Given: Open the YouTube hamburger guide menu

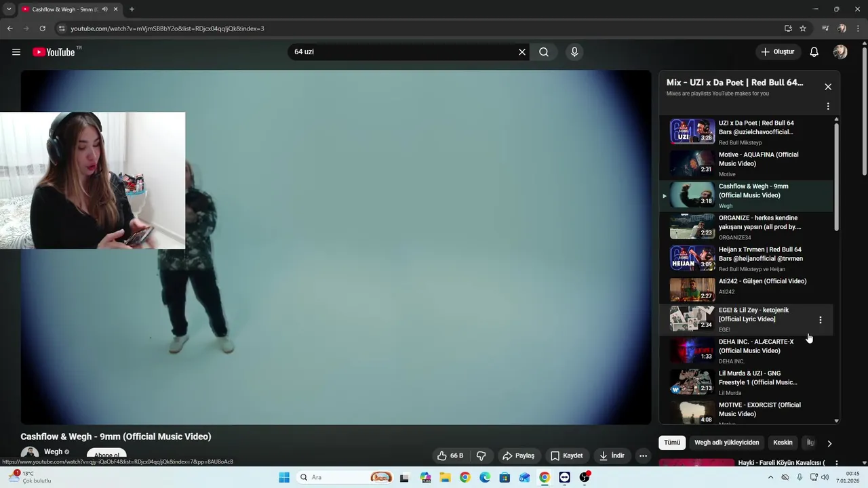Looking at the screenshot, I should point(16,52).
